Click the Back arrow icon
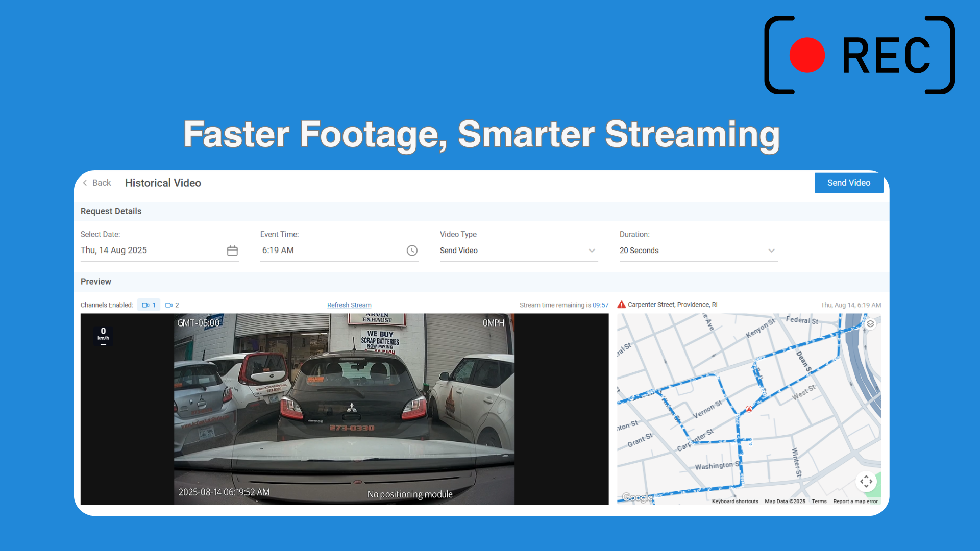Screen dimensions: 980x551 (85, 183)
